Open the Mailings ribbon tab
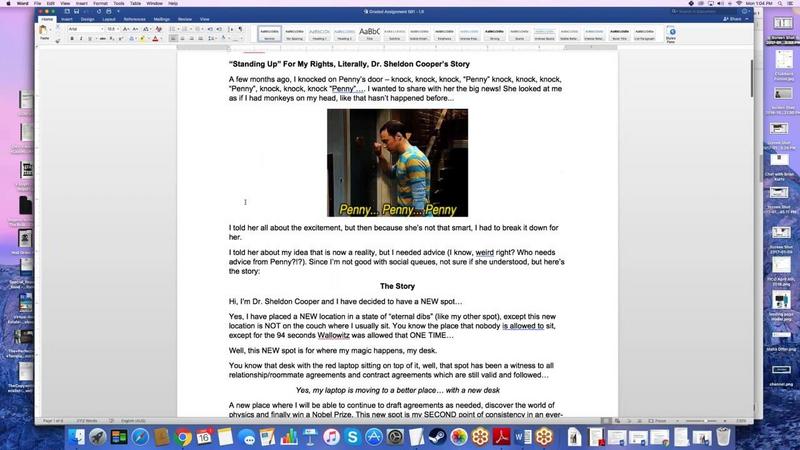 coord(162,19)
